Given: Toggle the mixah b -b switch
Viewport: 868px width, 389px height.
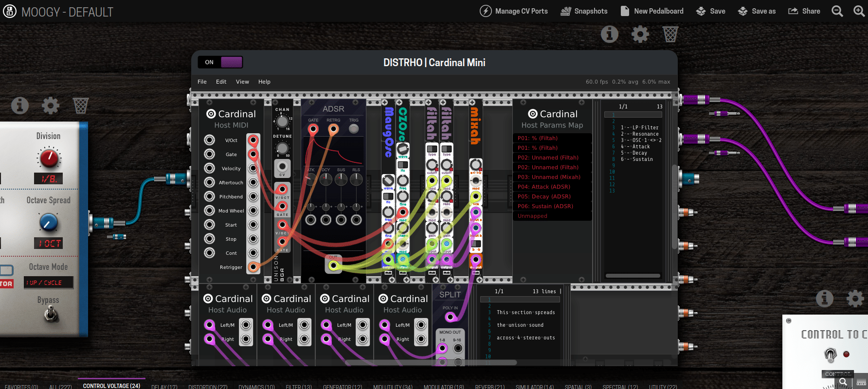Looking at the screenshot, I should pos(476,244).
